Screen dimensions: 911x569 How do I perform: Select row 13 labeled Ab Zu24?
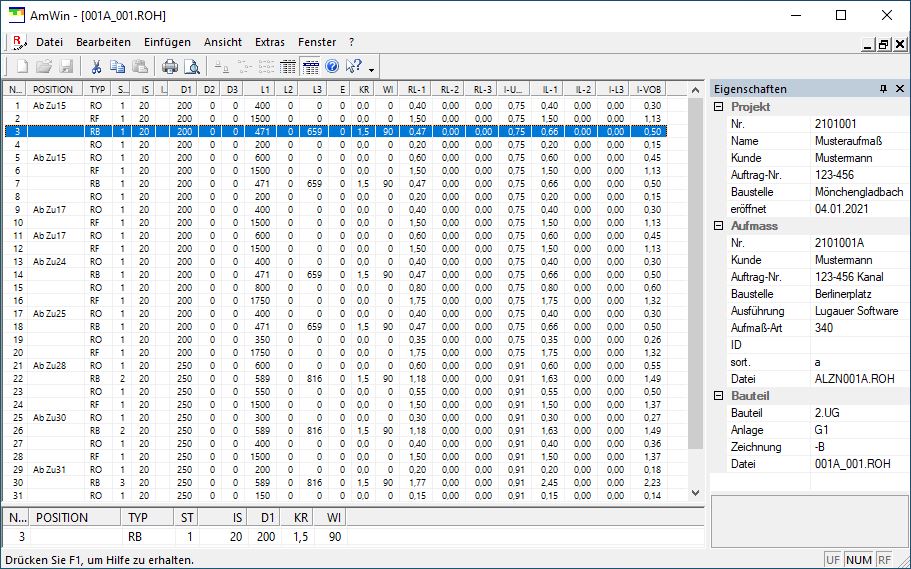[335, 262]
